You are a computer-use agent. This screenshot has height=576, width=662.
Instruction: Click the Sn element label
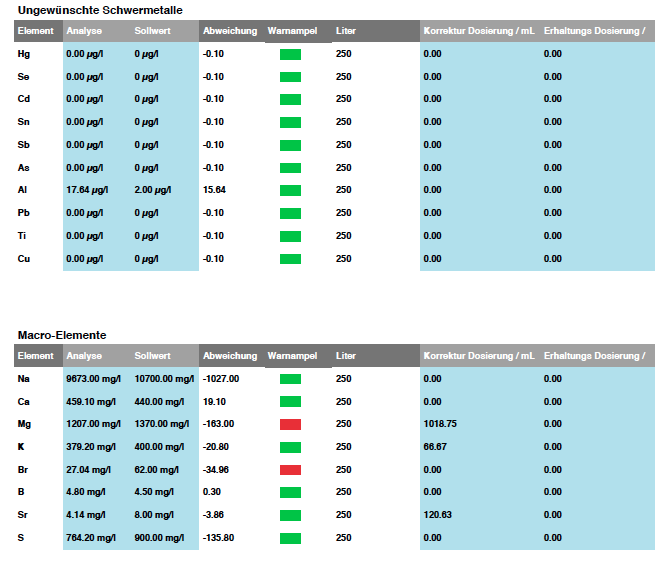(x=24, y=122)
